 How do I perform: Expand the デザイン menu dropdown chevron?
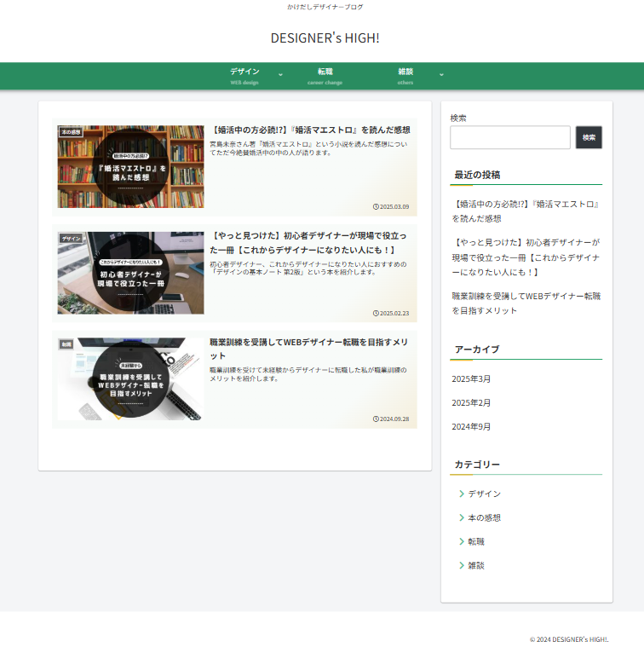(280, 75)
